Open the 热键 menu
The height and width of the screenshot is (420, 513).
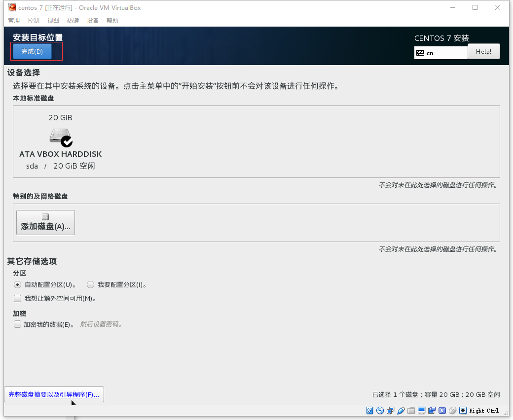(x=73, y=20)
